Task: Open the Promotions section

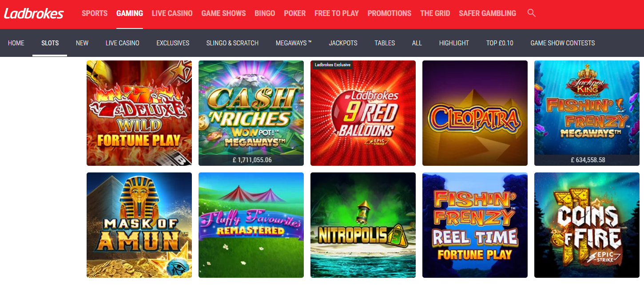Action: point(389,13)
